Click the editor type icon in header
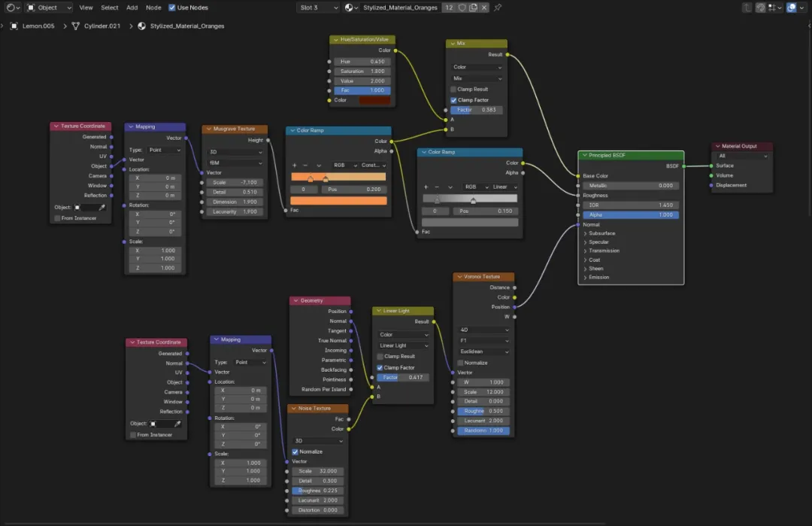 click(x=13, y=8)
